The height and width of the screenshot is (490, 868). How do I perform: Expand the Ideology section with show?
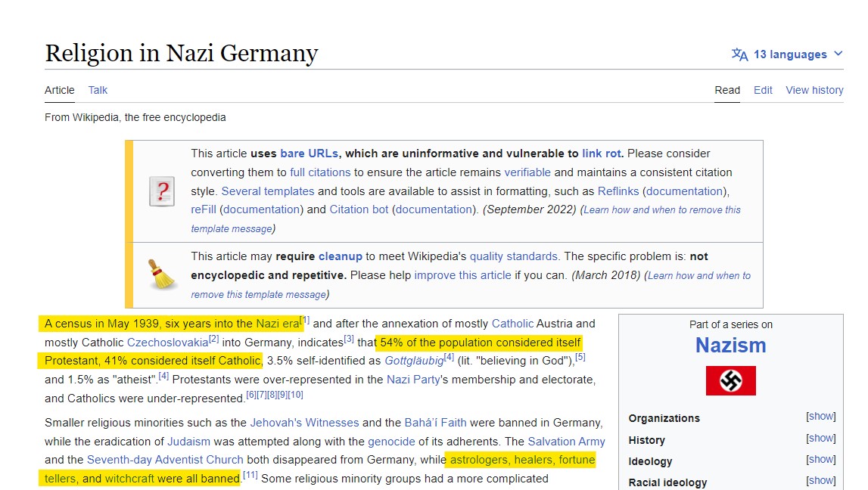pyautogui.click(x=821, y=460)
